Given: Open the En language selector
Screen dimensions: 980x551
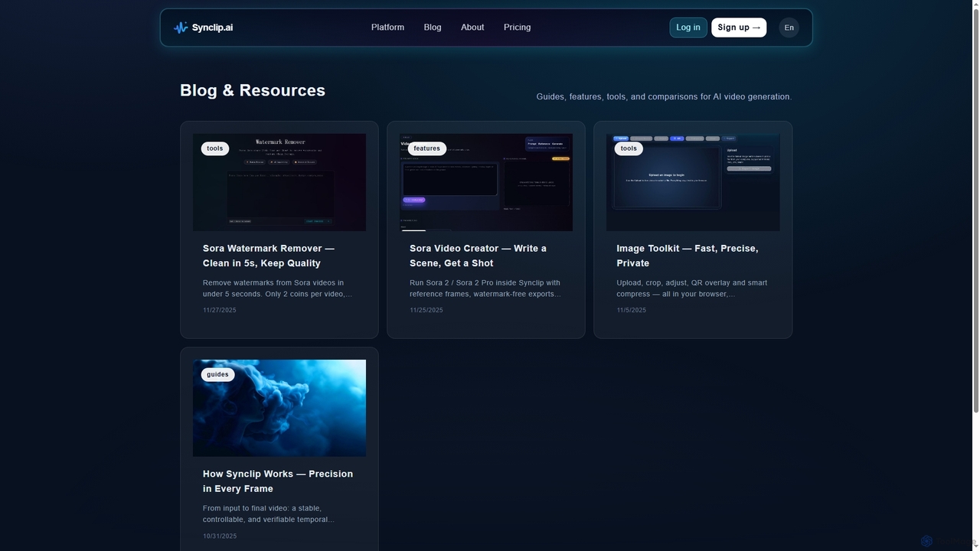Looking at the screenshot, I should 789,28.
